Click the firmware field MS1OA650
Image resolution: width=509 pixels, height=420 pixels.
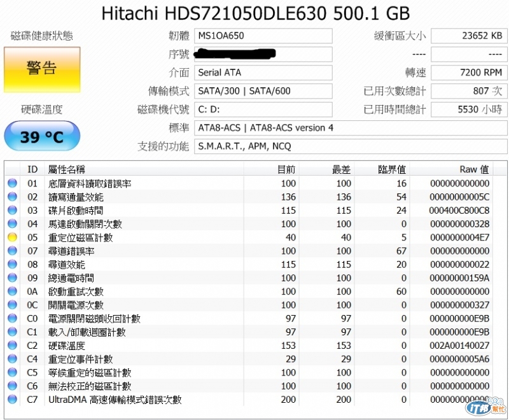click(263, 36)
